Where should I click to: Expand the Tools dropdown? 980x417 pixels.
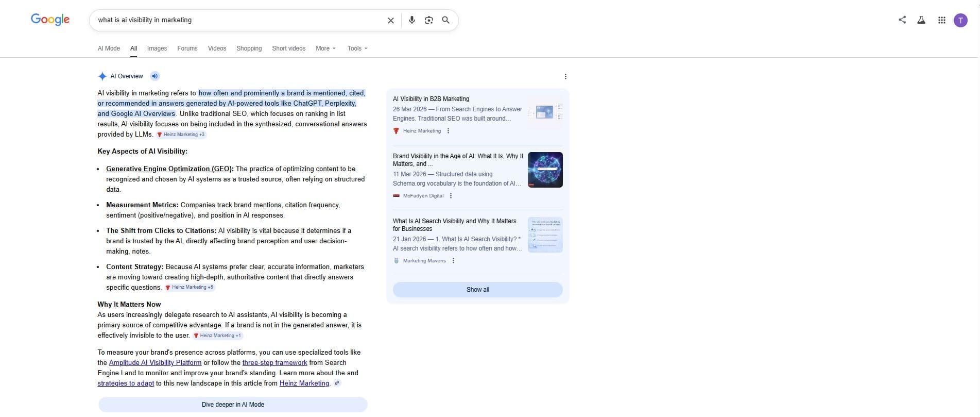[357, 48]
